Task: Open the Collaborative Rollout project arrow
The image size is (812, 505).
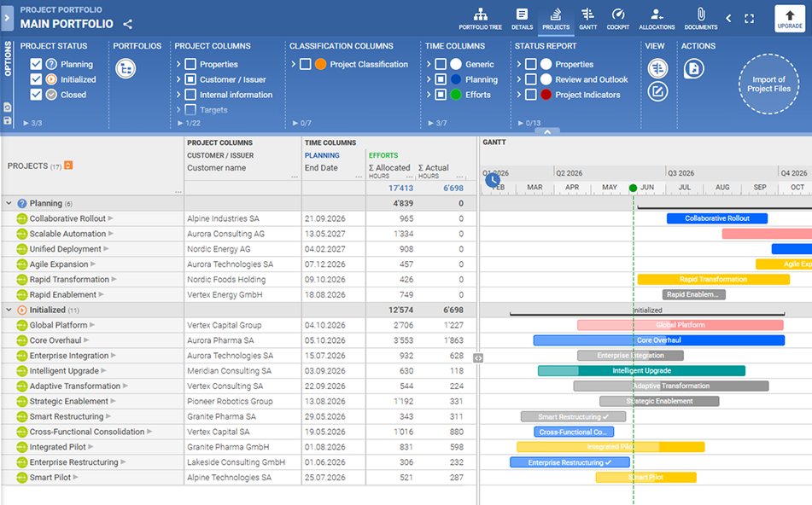Action: 110,218
